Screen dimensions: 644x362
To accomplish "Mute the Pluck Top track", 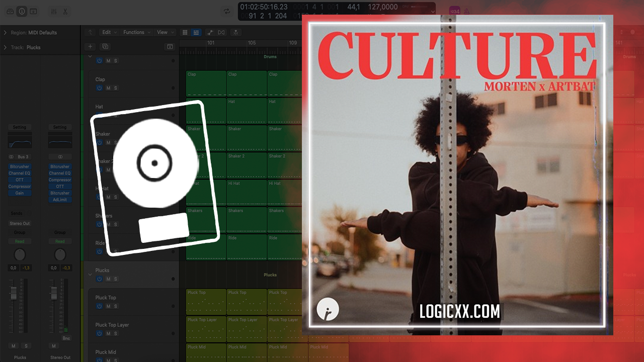I will click(108, 306).
